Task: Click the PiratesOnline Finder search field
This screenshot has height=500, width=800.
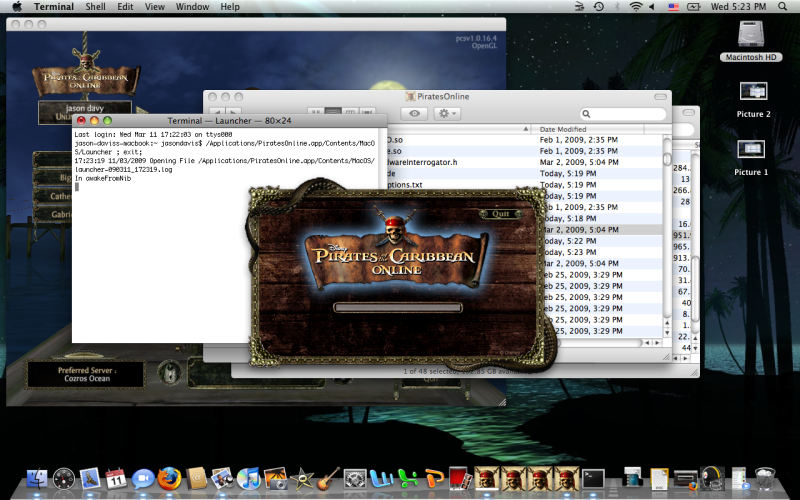Action: tap(623, 114)
